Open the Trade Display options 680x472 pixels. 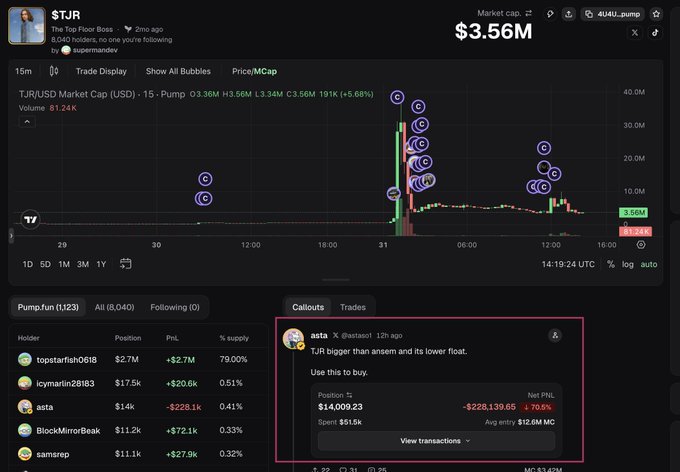point(101,71)
